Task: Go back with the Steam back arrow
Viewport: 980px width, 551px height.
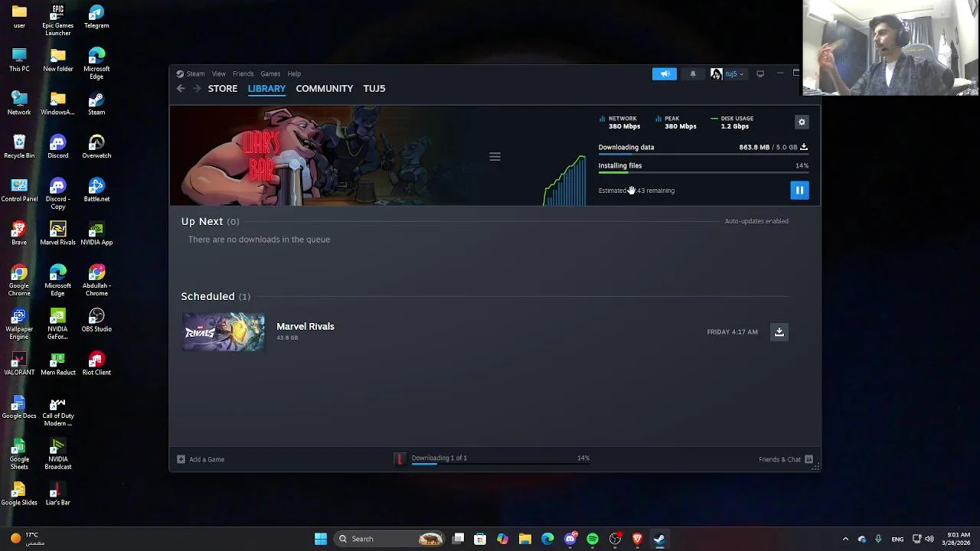Action: tap(181, 89)
